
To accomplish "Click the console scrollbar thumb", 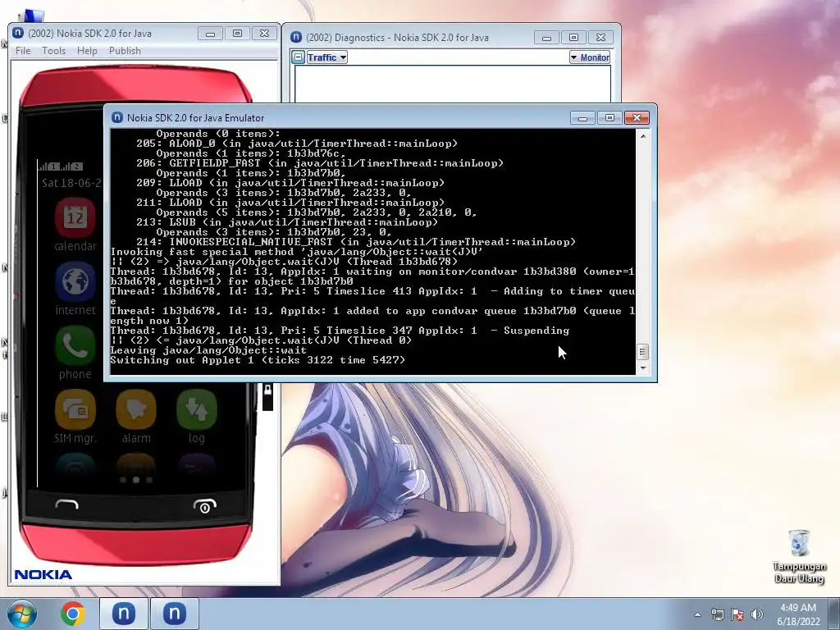I will [643, 352].
